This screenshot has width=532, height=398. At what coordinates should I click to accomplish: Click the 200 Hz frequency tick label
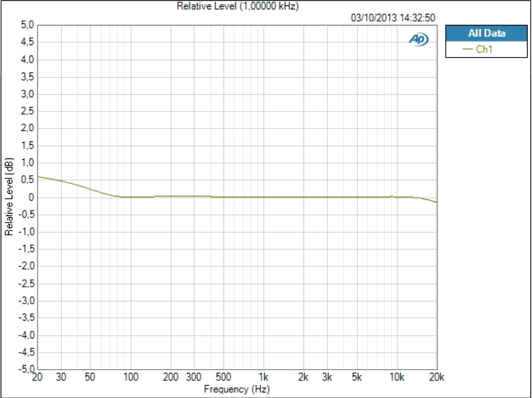(171, 377)
